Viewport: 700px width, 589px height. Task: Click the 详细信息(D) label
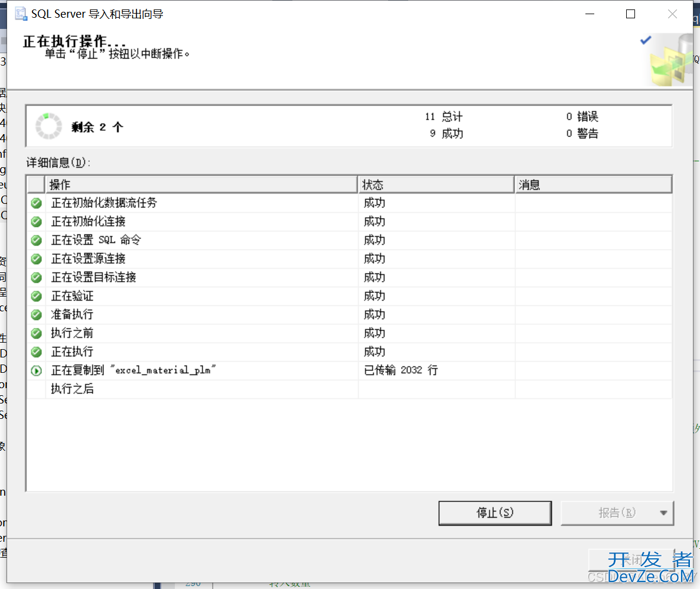[x=58, y=162]
